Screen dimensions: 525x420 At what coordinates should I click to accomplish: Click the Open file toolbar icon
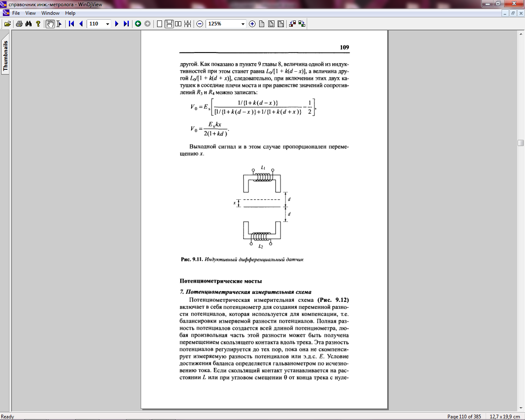(x=7, y=24)
